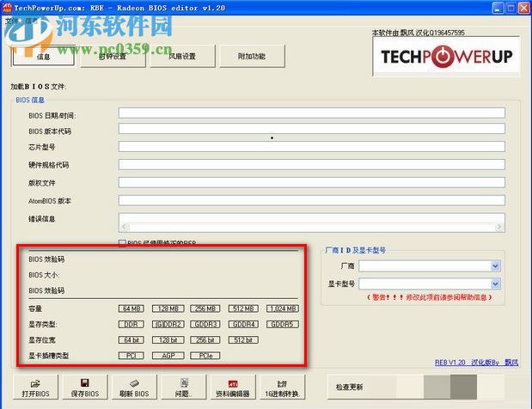Click the TechPowerUp logo banner

coord(446,57)
